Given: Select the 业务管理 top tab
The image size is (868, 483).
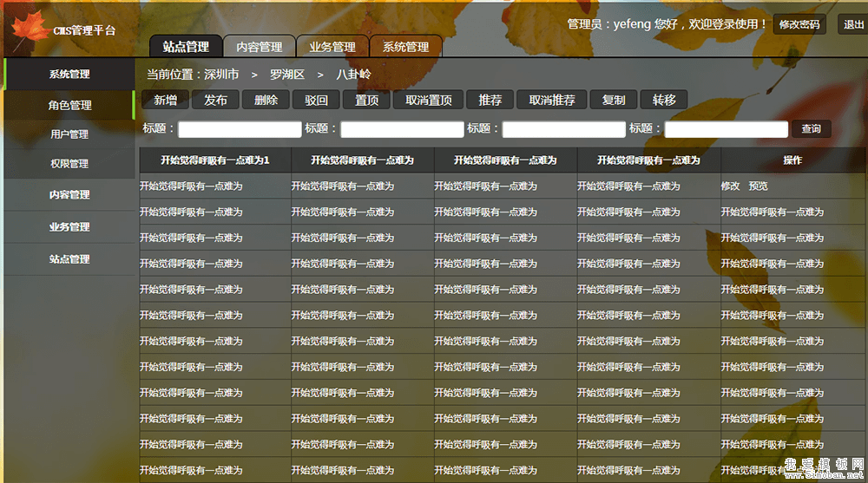Looking at the screenshot, I should (332, 47).
